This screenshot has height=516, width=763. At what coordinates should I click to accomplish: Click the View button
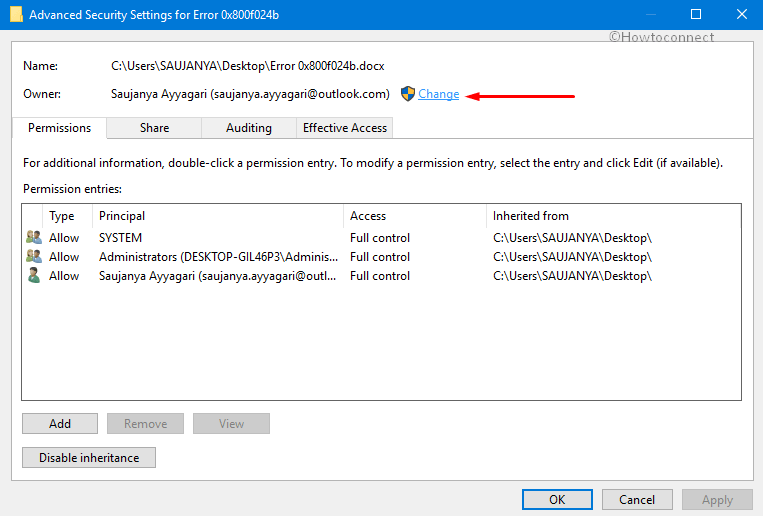click(231, 424)
